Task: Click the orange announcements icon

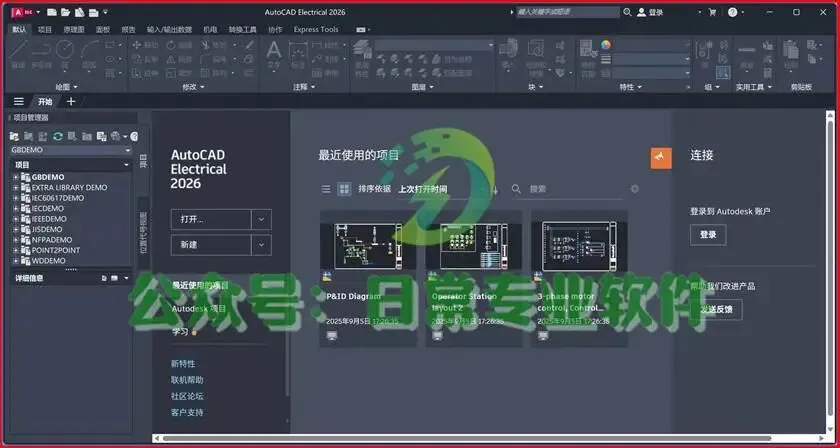Action: point(661,159)
